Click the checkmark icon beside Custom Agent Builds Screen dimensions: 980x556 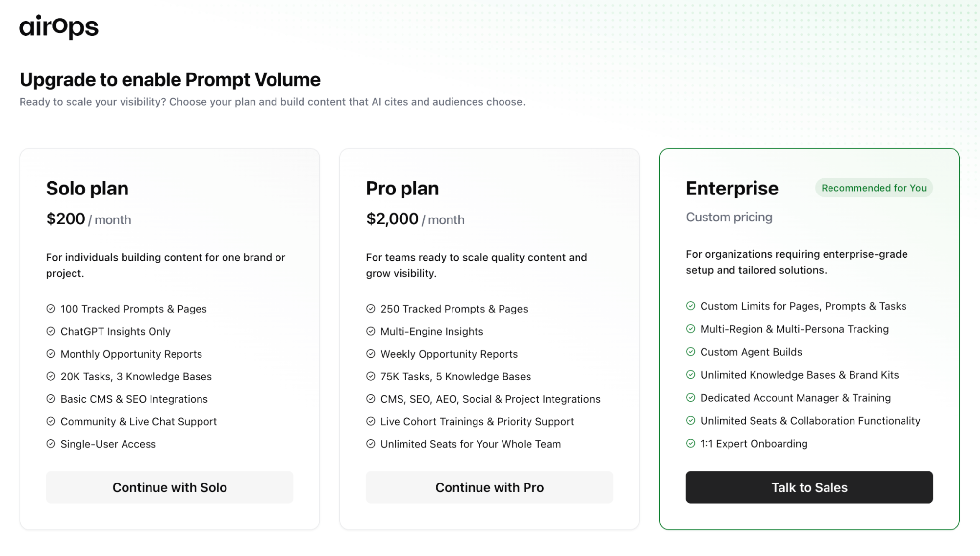(x=691, y=352)
